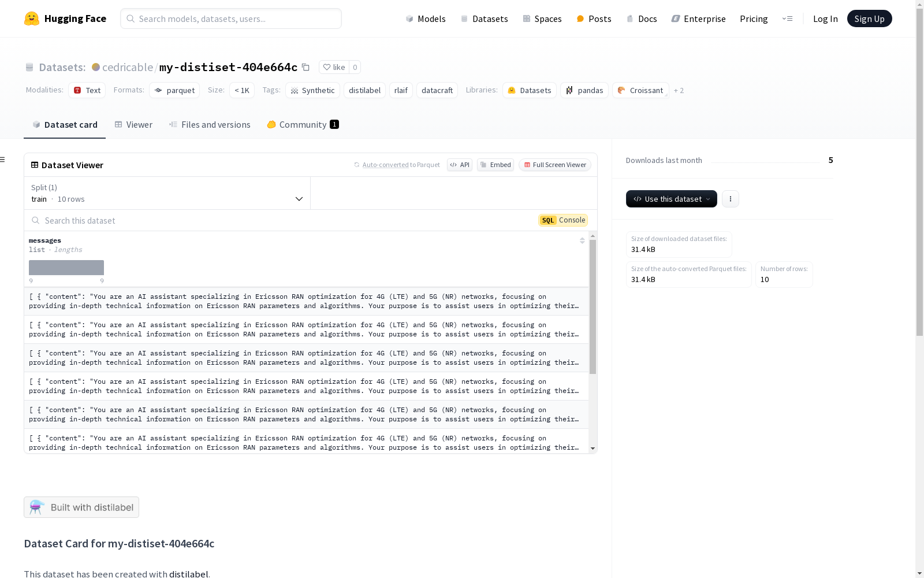This screenshot has height=578, width=924.
Task: Expand the Split train dropdown
Action: (x=167, y=193)
